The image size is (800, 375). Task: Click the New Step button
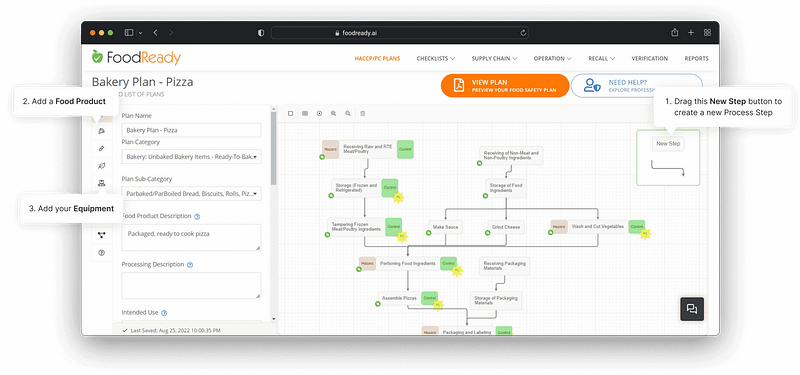(668, 144)
